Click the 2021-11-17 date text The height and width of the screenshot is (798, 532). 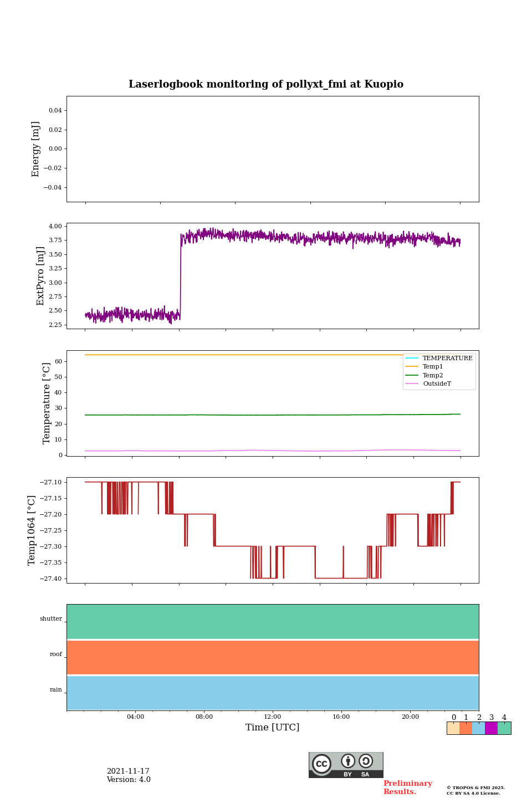tap(128, 771)
